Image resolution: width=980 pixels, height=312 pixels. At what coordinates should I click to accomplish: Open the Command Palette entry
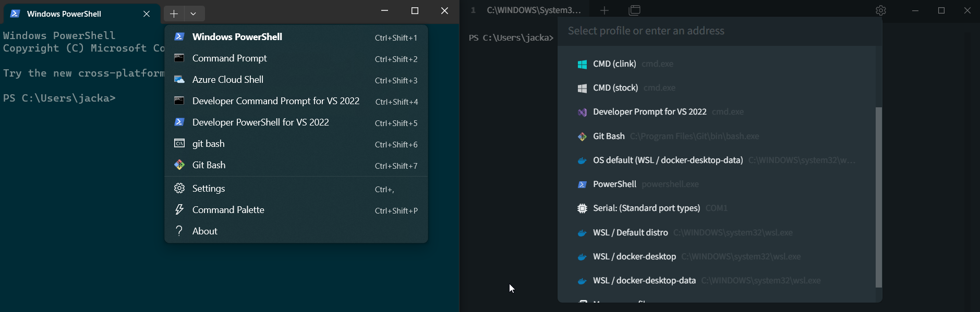coord(296,210)
